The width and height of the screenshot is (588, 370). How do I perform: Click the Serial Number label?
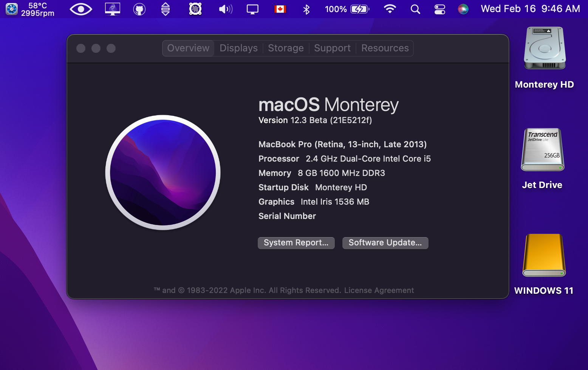(287, 216)
